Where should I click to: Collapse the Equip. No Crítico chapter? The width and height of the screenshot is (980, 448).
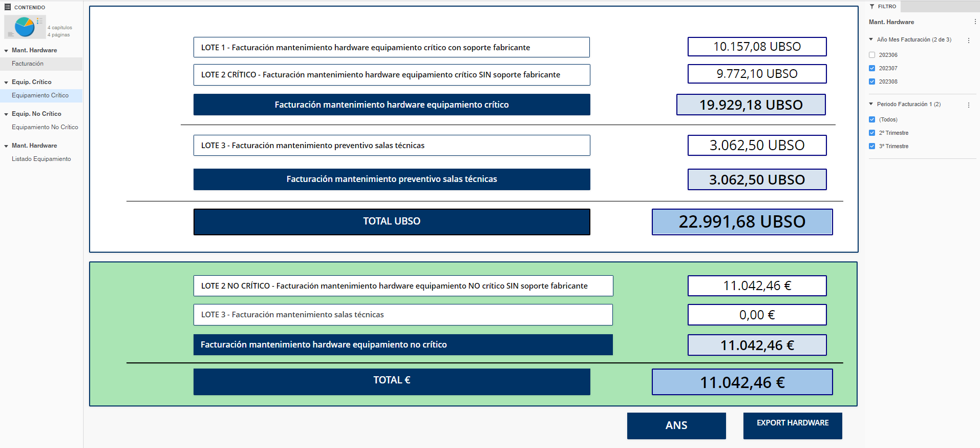pyautogui.click(x=6, y=114)
